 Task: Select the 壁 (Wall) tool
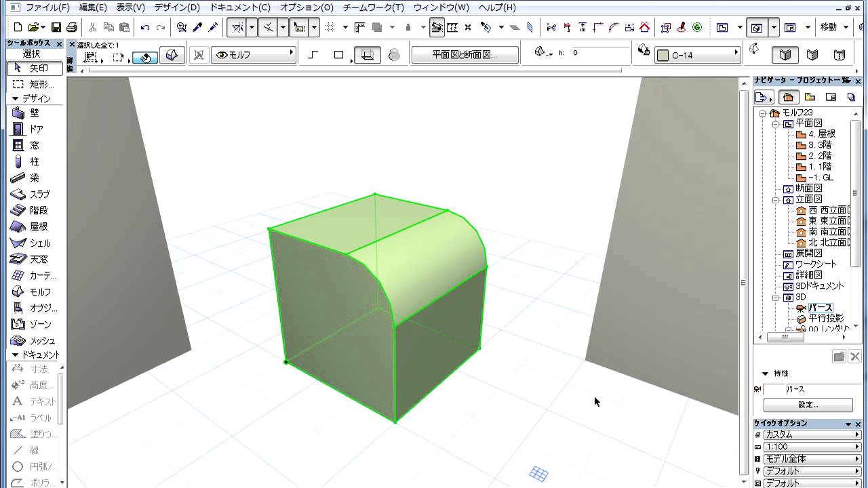click(35, 113)
